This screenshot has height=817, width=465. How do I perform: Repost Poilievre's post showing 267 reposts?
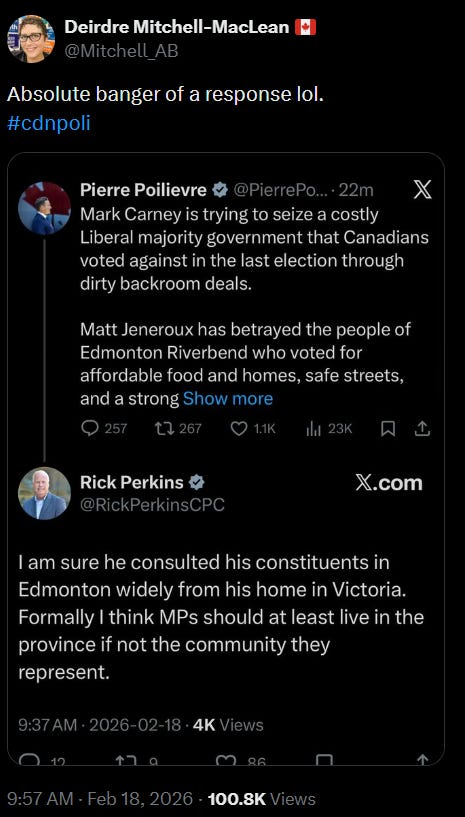[x=164, y=428]
